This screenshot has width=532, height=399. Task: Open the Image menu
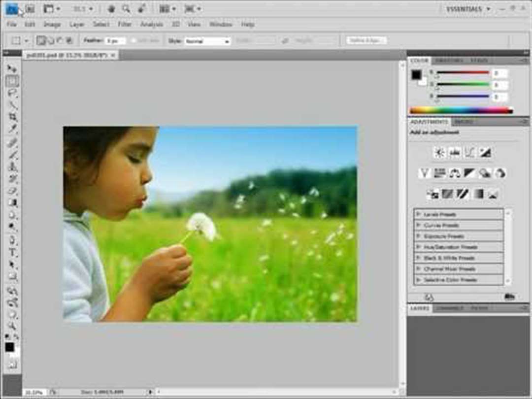click(x=52, y=25)
